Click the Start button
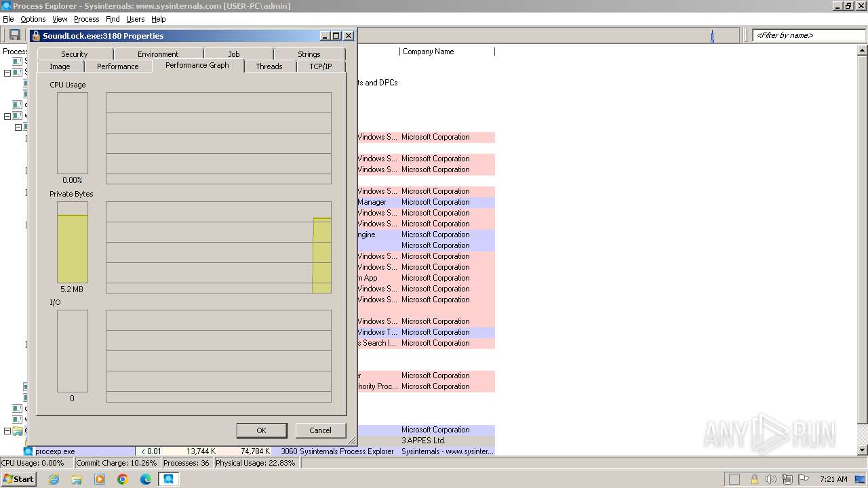Viewport: 868px width, 488px height. (18, 479)
